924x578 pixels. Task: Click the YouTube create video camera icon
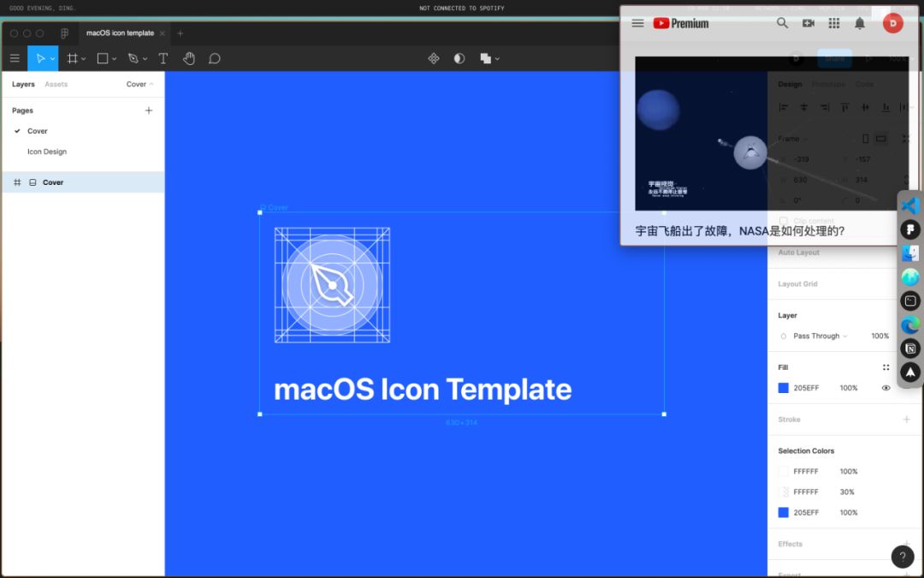click(x=808, y=23)
